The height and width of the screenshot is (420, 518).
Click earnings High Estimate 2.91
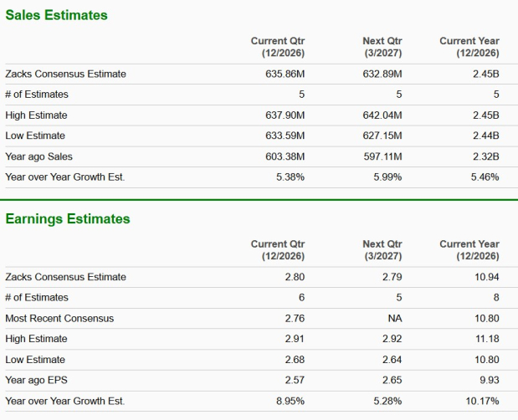(x=295, y=339)
